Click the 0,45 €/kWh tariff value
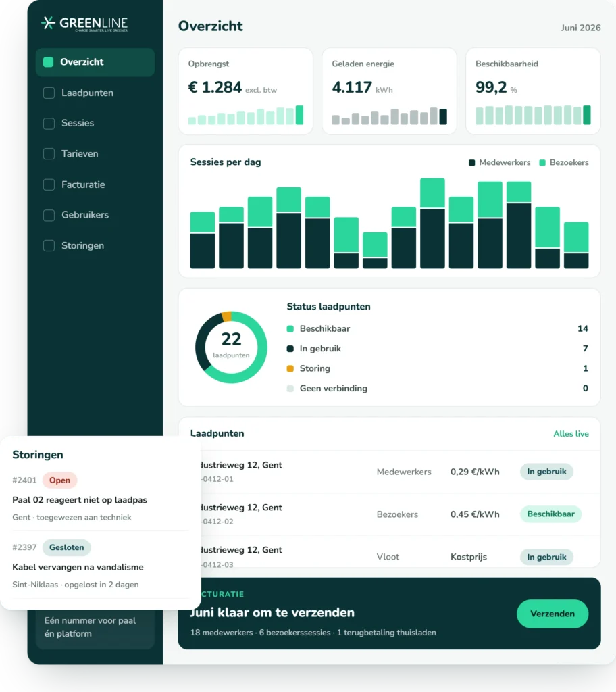This screenshot has width=616, height=692. point(475,514)
